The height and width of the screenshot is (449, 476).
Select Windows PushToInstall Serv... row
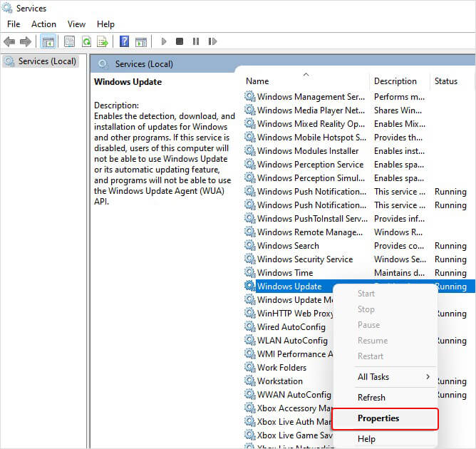pyautogui.click(x=312, y=219)
